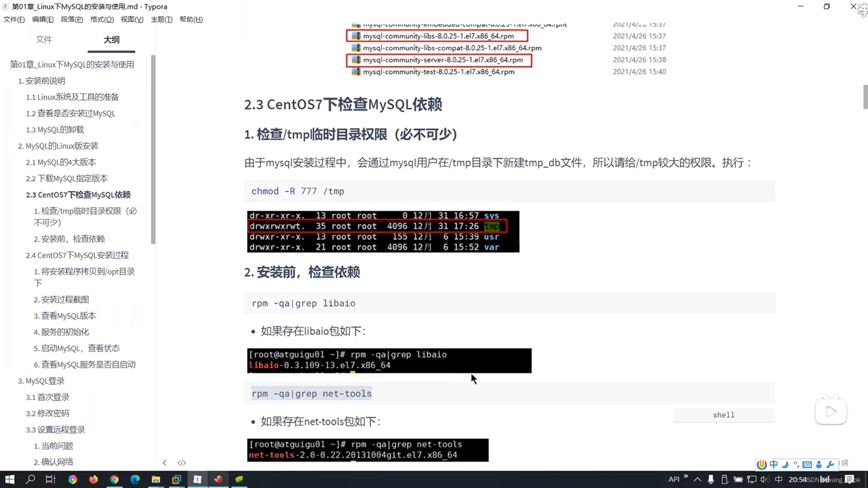This screenshot has width=868, height=488.
Task: Open the shell language selector box
Action: pyautogui.click(x=723, y=415)
